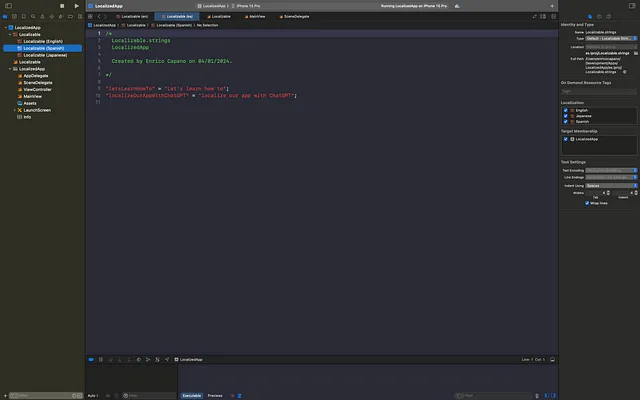
Task: Open the Source Control navigator icon
Action: tap(14, 17)
